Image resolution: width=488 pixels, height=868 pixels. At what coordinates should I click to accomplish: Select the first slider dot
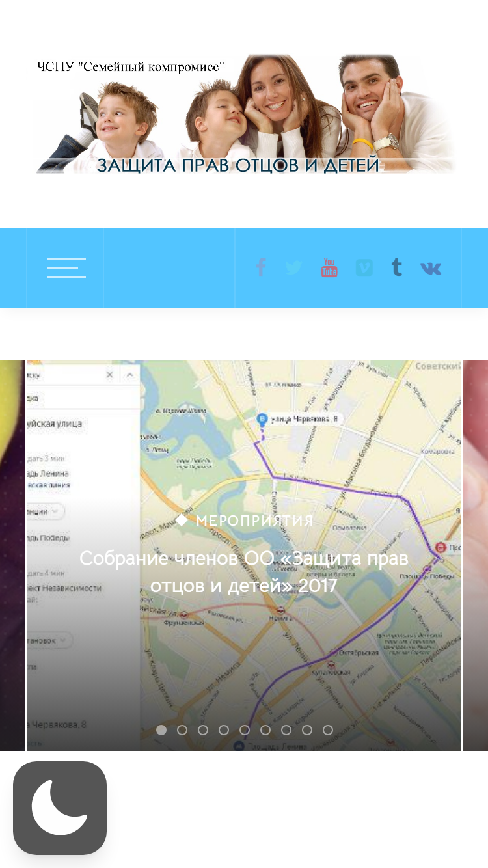[x=161, y=730]
